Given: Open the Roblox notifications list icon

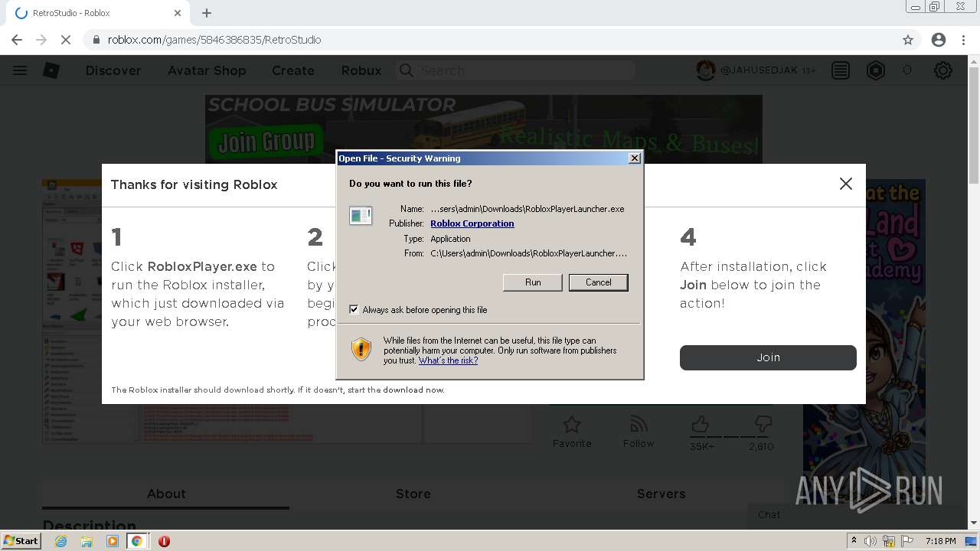Looking at the screenshot, I should tap(841, 70).
